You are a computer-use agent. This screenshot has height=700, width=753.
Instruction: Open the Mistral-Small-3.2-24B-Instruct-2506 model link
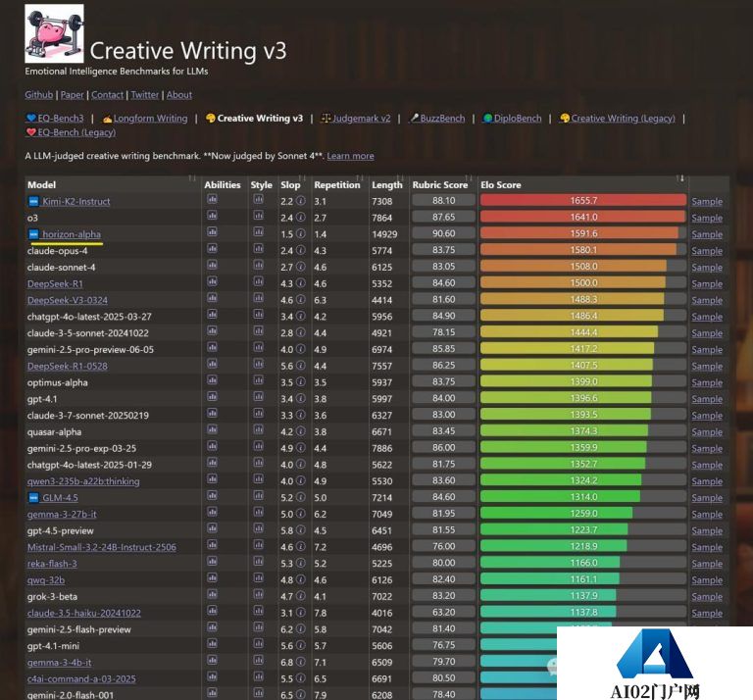click(102, 547)
